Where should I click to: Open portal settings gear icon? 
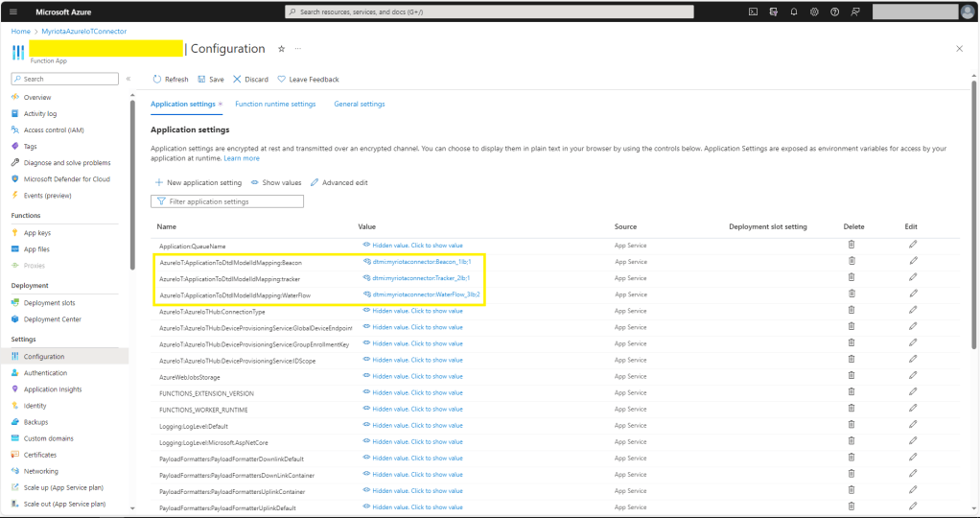tap(814, 12)
